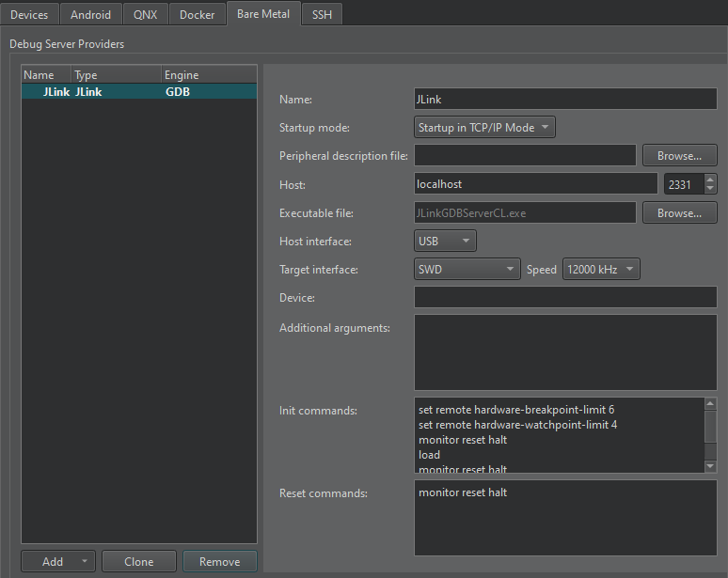
Task: Click the Device input field
Action: point(565,298)
